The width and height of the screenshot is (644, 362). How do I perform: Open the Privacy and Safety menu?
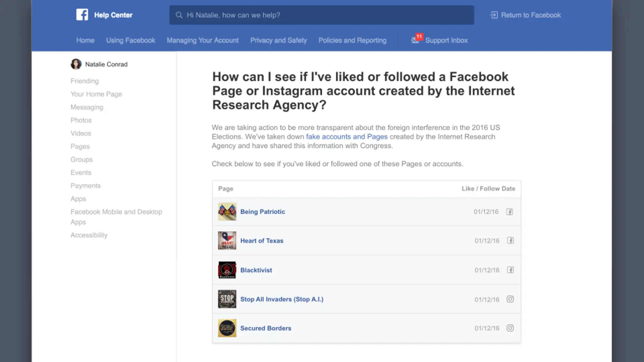(278, 40)
